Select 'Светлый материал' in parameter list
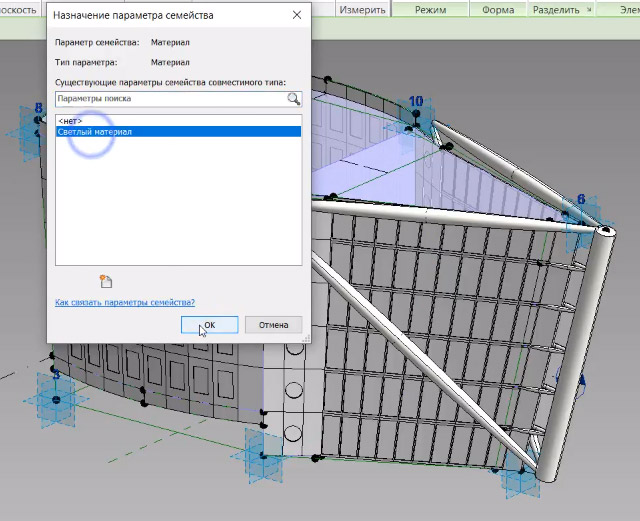Image resolution: width=640 pixels, height=521 pixels. (x=95, y=132)
